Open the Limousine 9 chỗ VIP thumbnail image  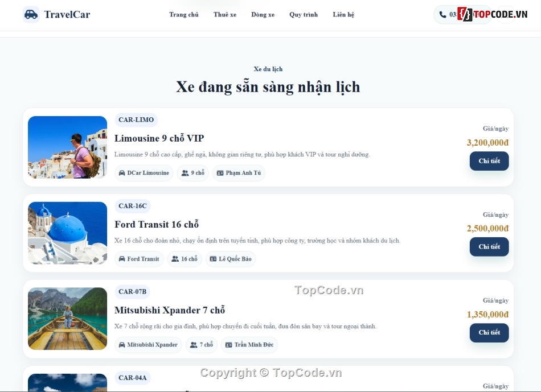[x=68, y=147]
